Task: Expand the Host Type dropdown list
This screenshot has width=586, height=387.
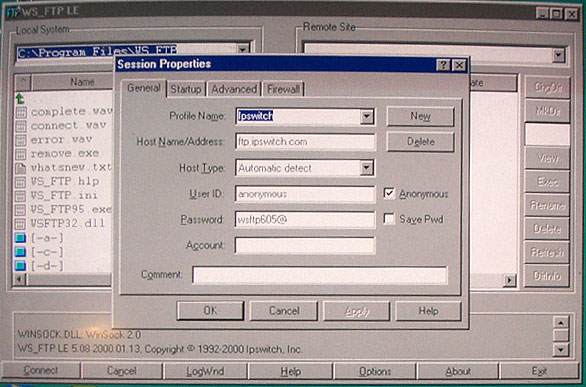Action: click(367, 168)
